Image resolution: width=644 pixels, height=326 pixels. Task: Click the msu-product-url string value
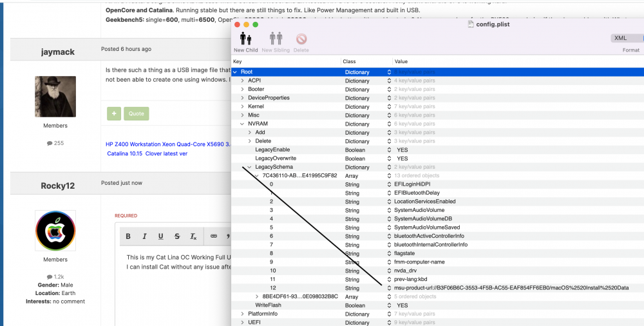(x=511, y=288)
